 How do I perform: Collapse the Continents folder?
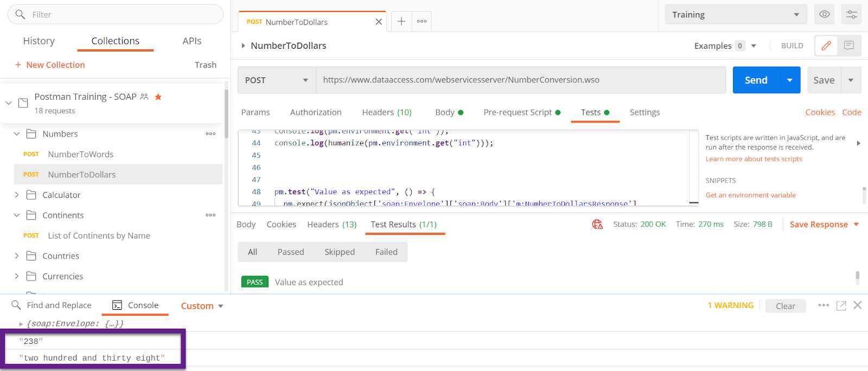(17, 215)
